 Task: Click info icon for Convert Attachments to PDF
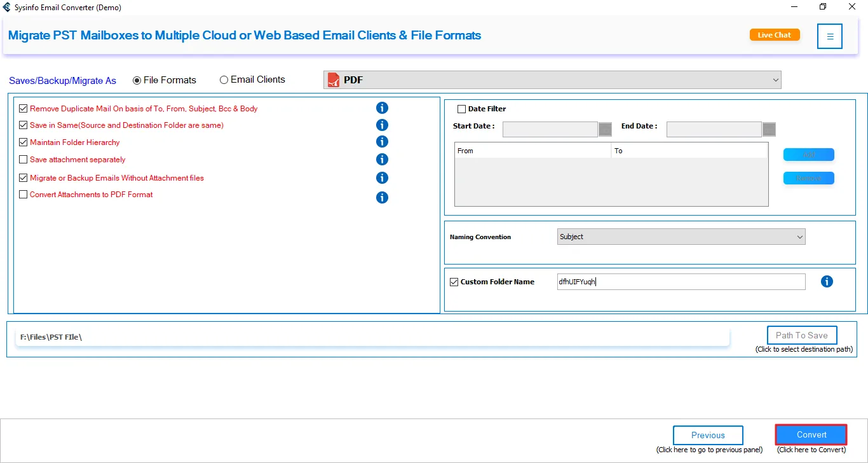tap(382, 197)
